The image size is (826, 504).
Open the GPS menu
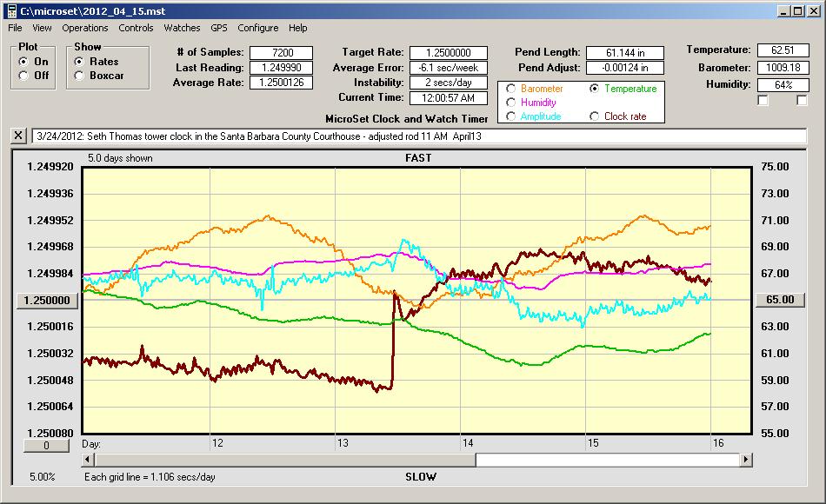click(x=218, y=28)
